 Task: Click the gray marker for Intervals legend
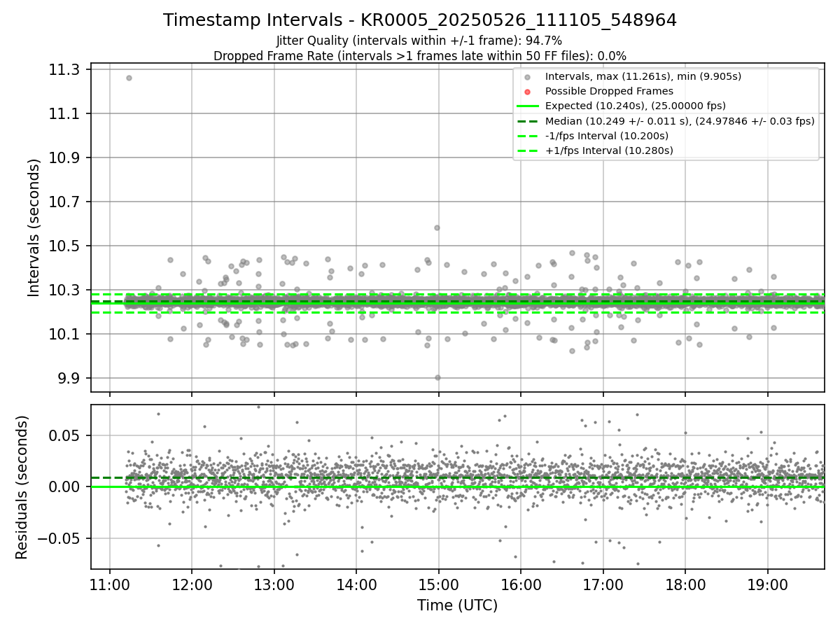point(528,77)
